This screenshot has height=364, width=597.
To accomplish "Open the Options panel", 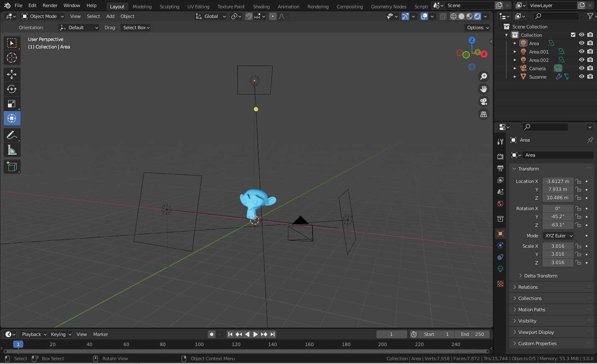I will click(477, 28).
